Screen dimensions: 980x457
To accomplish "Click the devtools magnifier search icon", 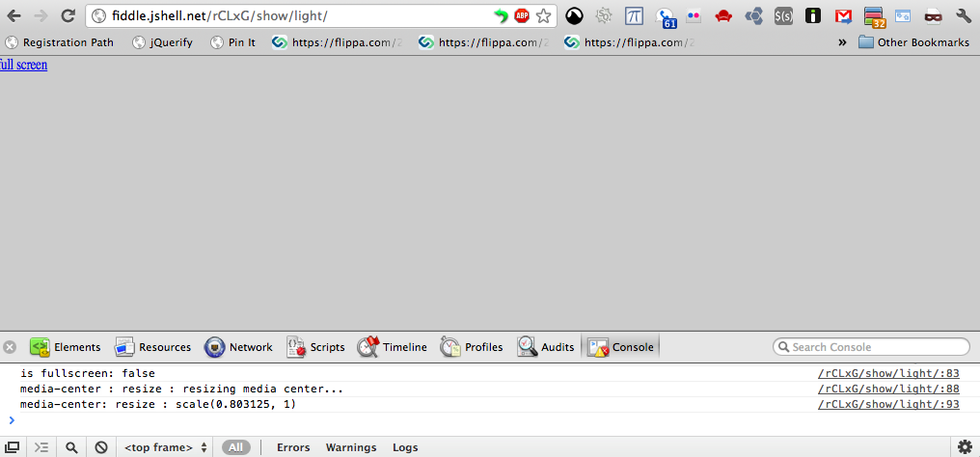I will pos(72,447).
